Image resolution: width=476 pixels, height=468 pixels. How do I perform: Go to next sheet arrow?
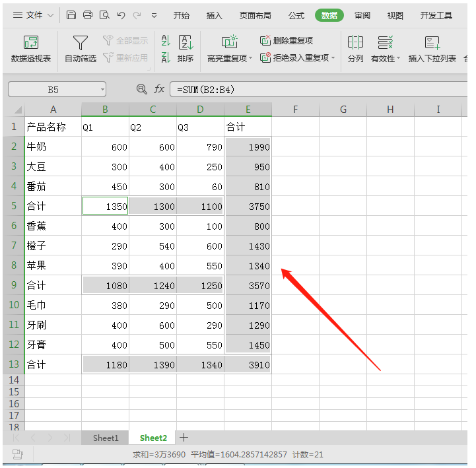pyautogui.click(x=50, y=438)
